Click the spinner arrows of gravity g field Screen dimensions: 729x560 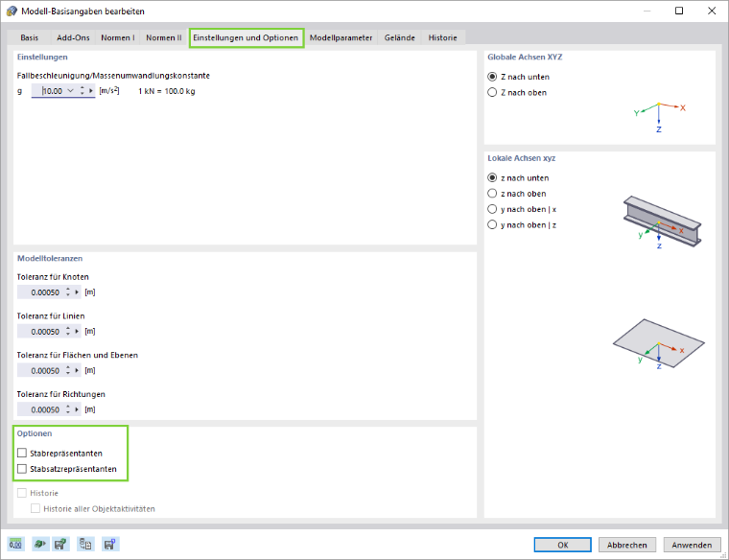pyautogui.click(x=82, y=91)
